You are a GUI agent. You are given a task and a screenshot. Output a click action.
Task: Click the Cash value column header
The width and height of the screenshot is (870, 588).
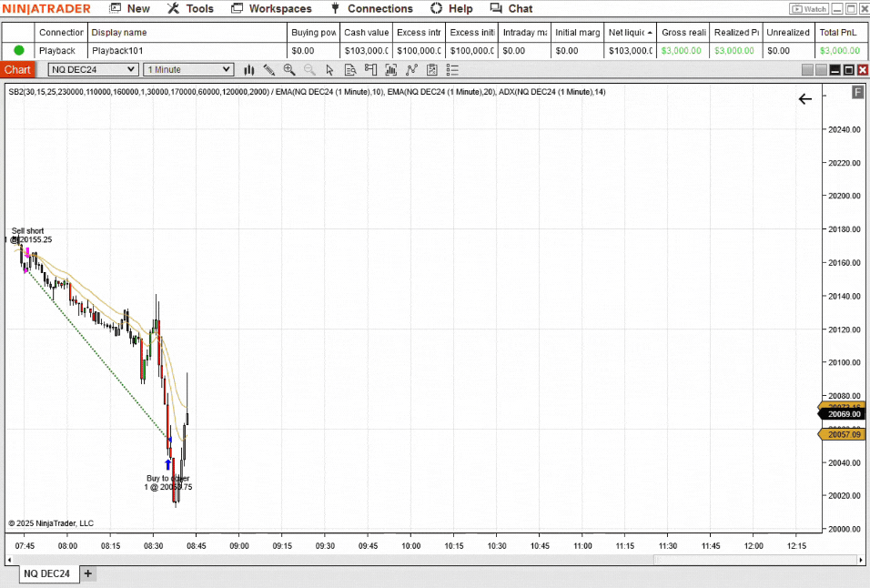(366, 32)
